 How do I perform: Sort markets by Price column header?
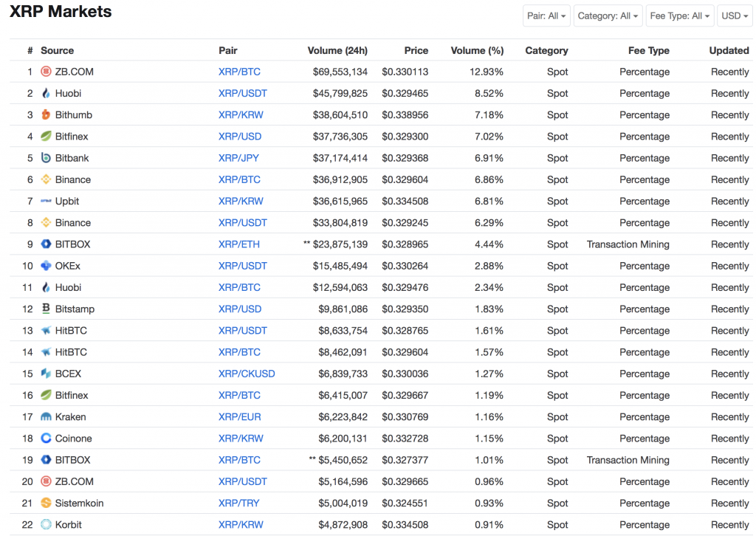coord(416,51)
